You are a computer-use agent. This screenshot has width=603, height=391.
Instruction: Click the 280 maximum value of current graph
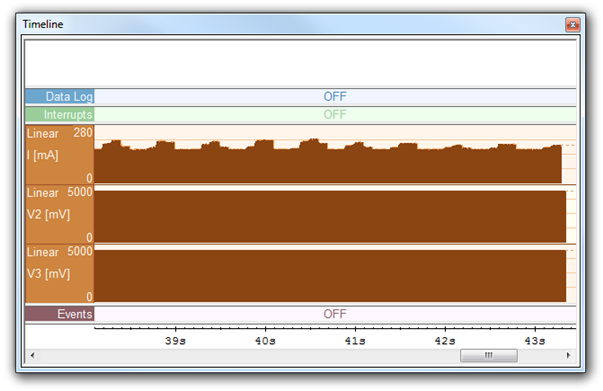point(83,133)
